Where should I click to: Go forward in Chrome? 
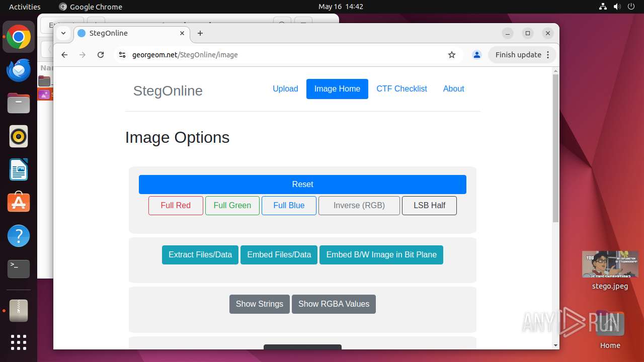click(83, 55)
